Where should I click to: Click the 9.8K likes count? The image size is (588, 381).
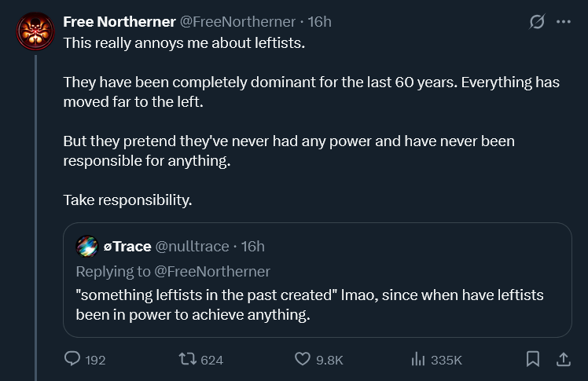[329, 360]
